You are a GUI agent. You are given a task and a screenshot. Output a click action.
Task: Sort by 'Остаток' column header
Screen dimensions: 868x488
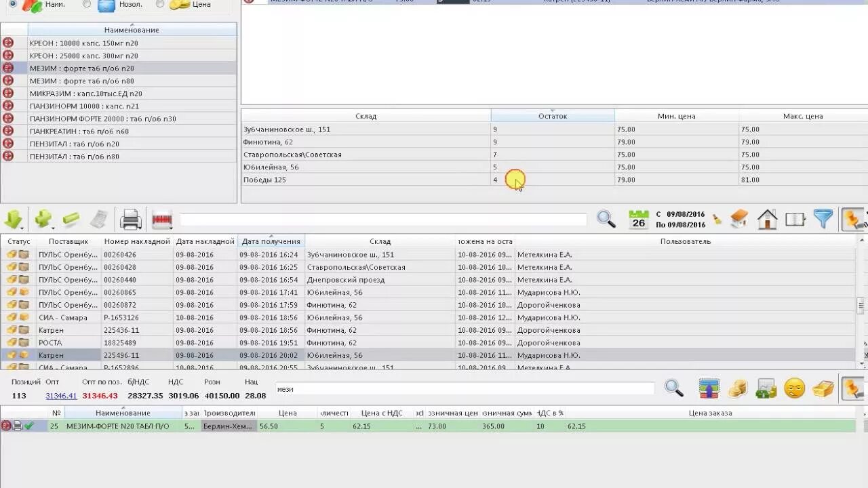pyautogui.click(x=553, y=116)
